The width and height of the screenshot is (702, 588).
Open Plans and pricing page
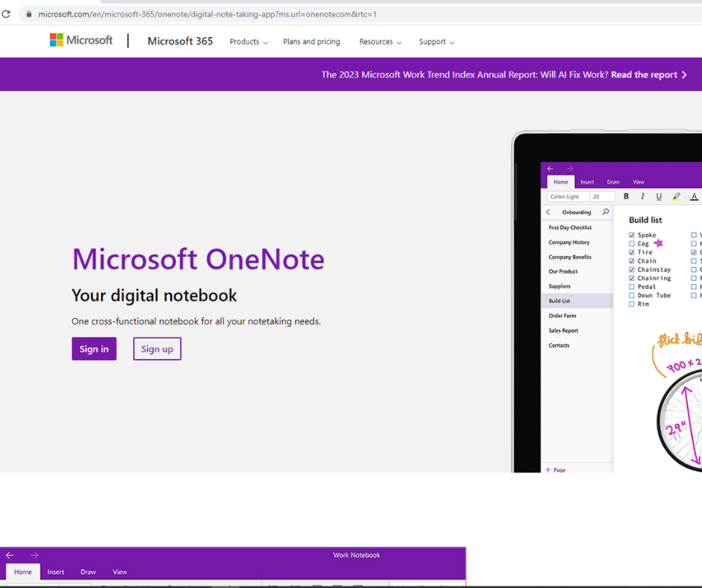pos(311,42)
